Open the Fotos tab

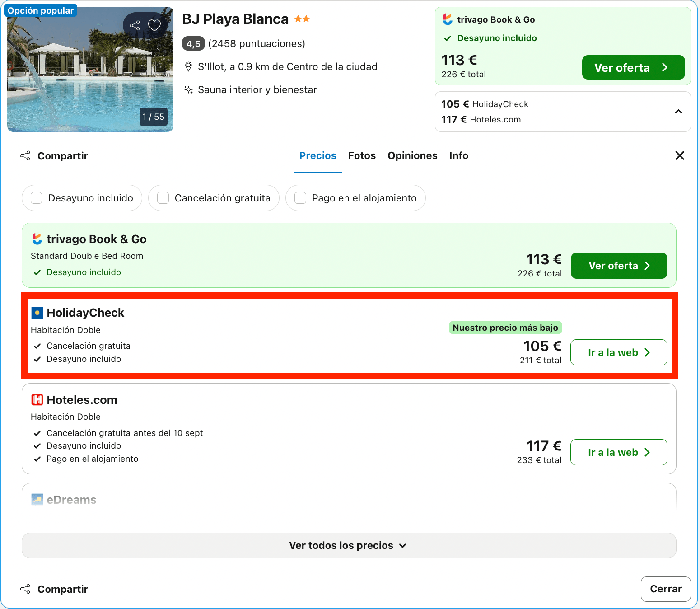coord(362,155)
